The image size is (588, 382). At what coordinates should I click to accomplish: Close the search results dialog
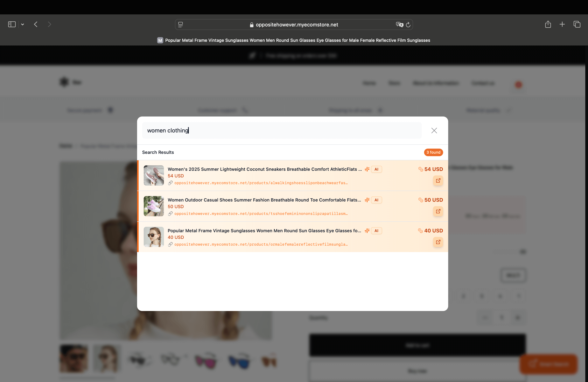tap(434, 131)
